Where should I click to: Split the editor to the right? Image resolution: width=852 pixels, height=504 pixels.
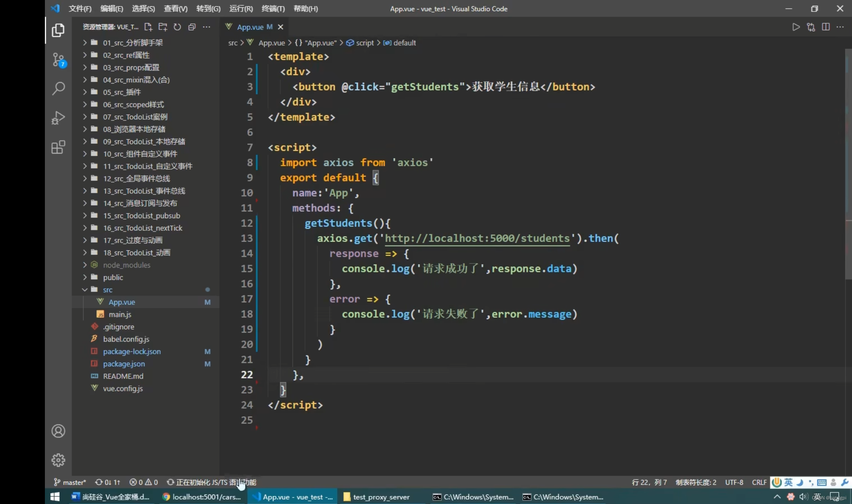coord(826,27)
